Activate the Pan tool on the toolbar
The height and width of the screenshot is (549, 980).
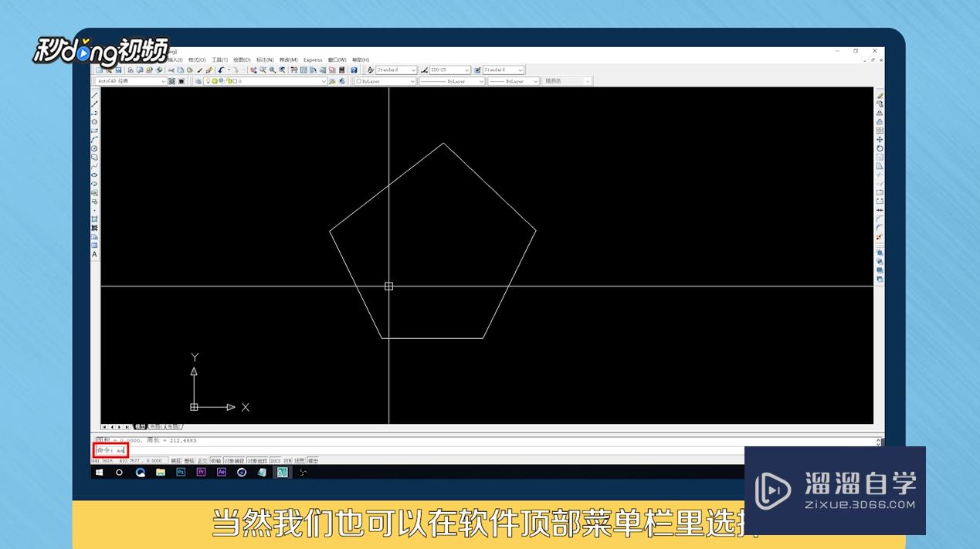[x=254, y=69]
